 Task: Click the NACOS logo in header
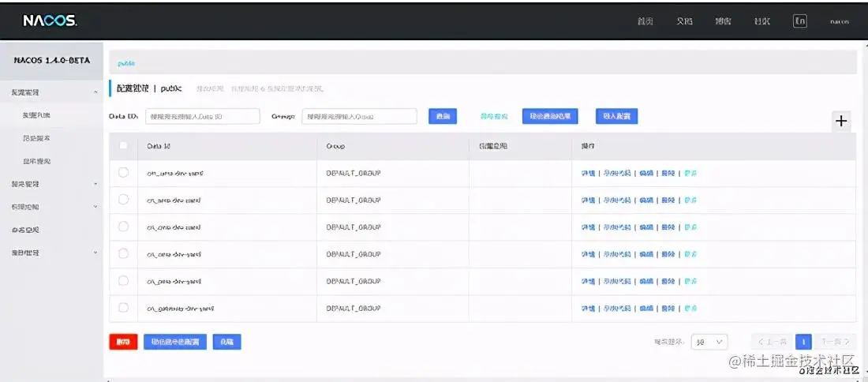coord(50,21)
